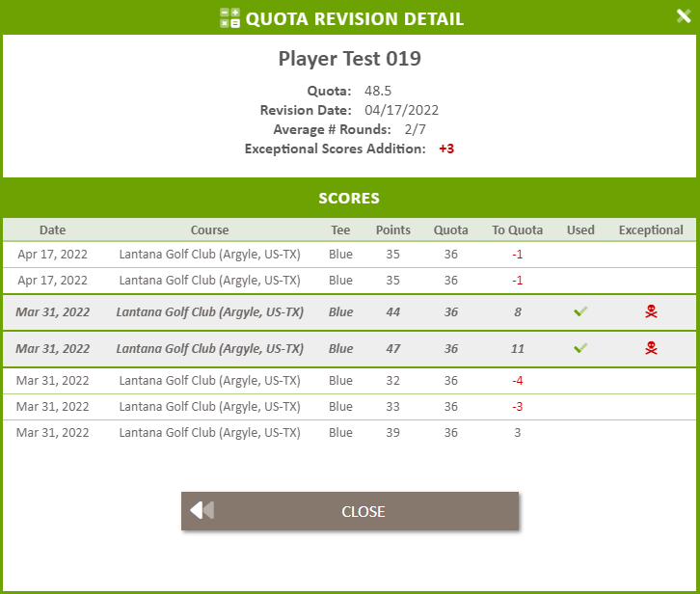Click the Average # Rounds label
The image size is (700, 594).
[x=332, y=129]
